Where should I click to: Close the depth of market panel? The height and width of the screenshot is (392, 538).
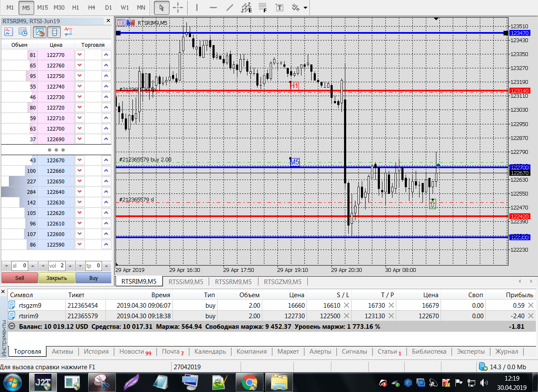(108, 20)
